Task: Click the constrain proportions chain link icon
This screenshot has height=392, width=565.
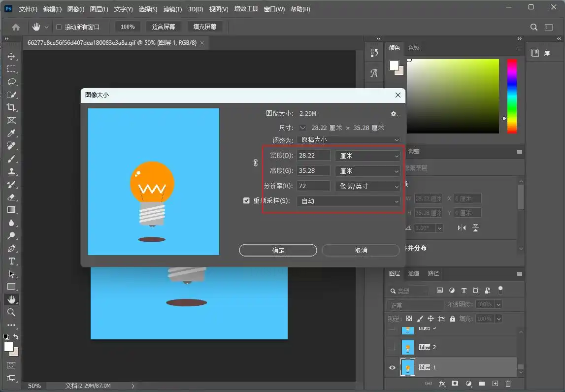Action: pos(255,163)
